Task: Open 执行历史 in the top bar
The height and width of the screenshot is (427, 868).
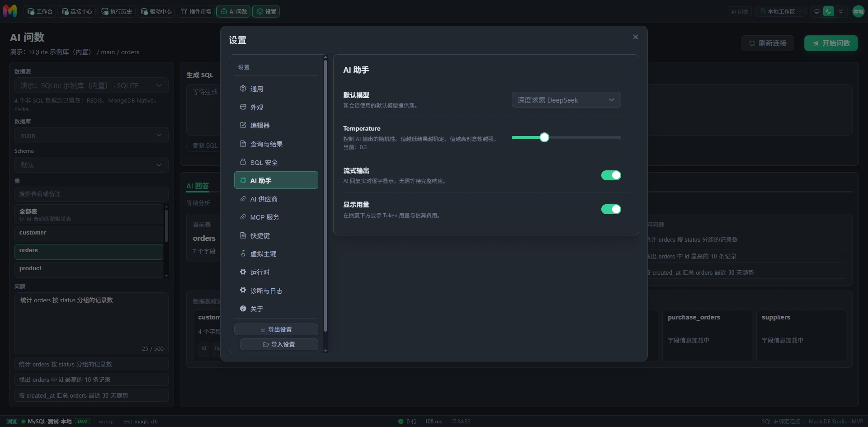Action: click(117, 11)
